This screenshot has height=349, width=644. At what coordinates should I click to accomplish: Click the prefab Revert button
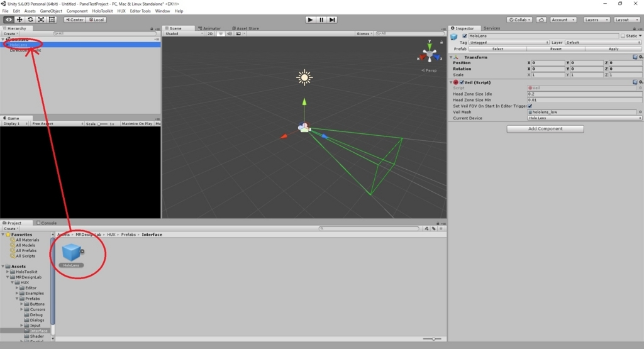point(556,49)
